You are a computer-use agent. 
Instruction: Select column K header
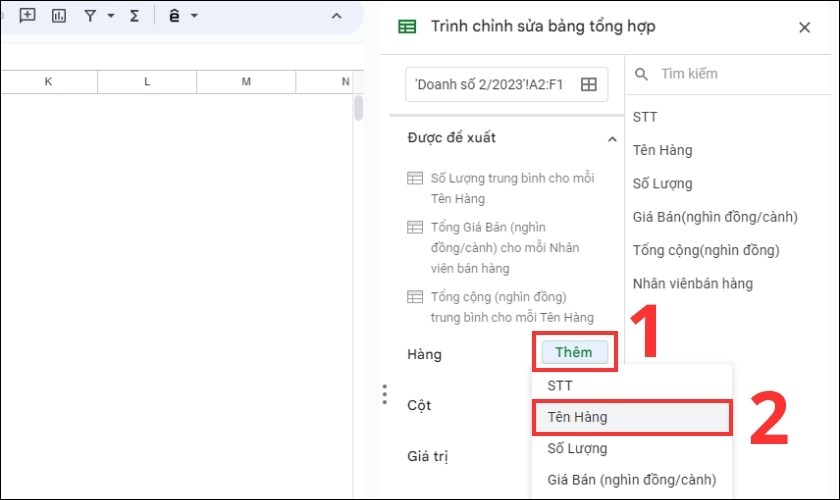coord(48,81)
